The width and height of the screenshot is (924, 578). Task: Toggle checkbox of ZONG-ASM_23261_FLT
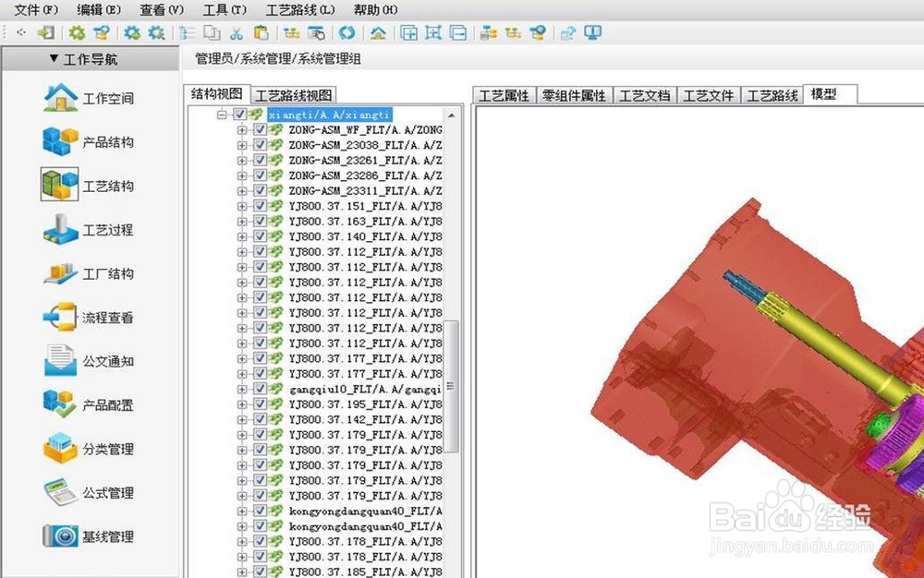(x=260, y=160)
